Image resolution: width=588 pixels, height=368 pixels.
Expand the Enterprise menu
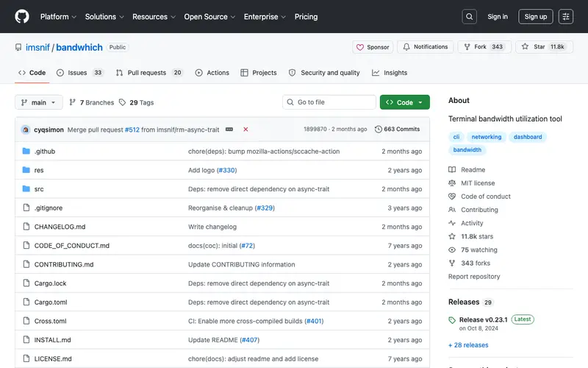[x=265, y=16]
